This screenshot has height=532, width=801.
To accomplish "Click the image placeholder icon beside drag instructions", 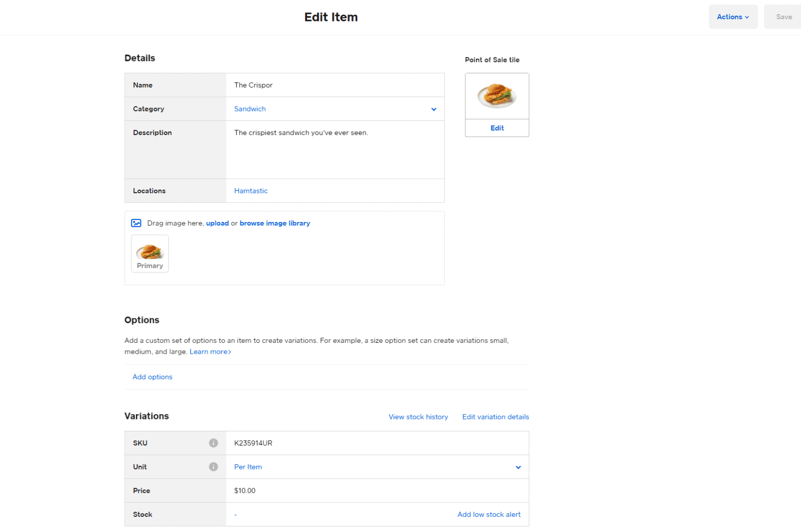I will click(x=136, y=223).
